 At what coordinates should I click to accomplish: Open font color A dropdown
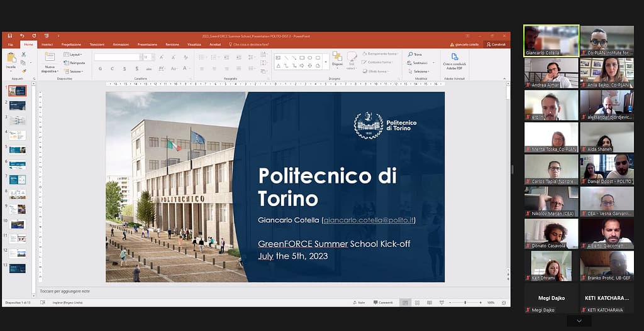pos(186,68)
